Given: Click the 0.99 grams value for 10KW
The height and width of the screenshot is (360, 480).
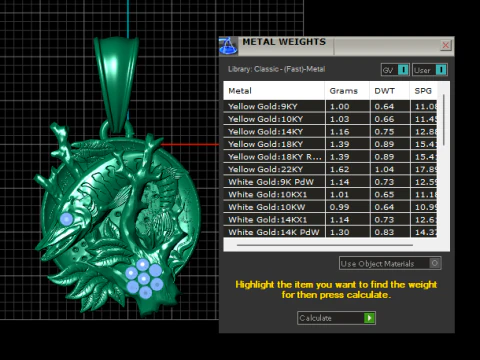Looking at the screenshot, I should point(339,207).
